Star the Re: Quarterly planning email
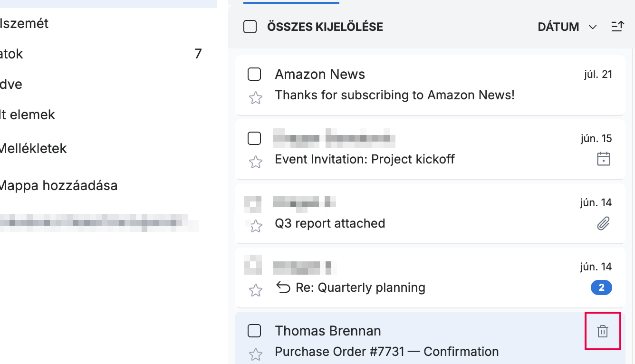 coord(256,290)
